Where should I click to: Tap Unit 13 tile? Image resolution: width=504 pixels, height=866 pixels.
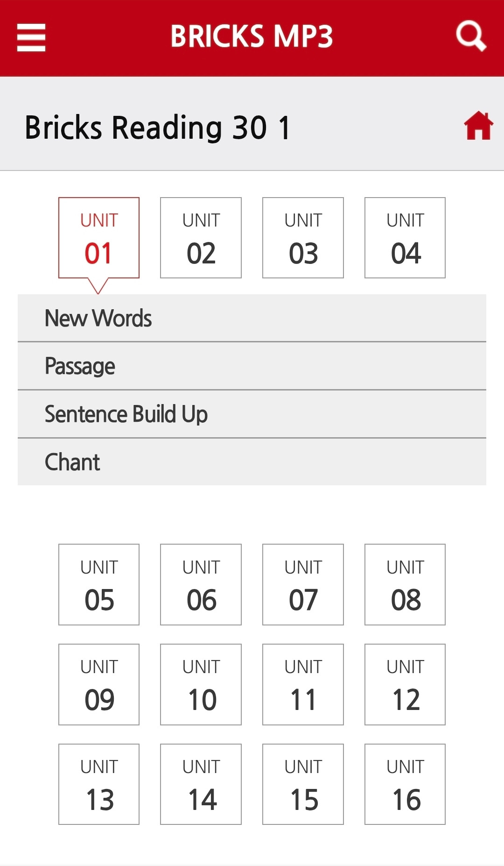click(x=99, y=784)
